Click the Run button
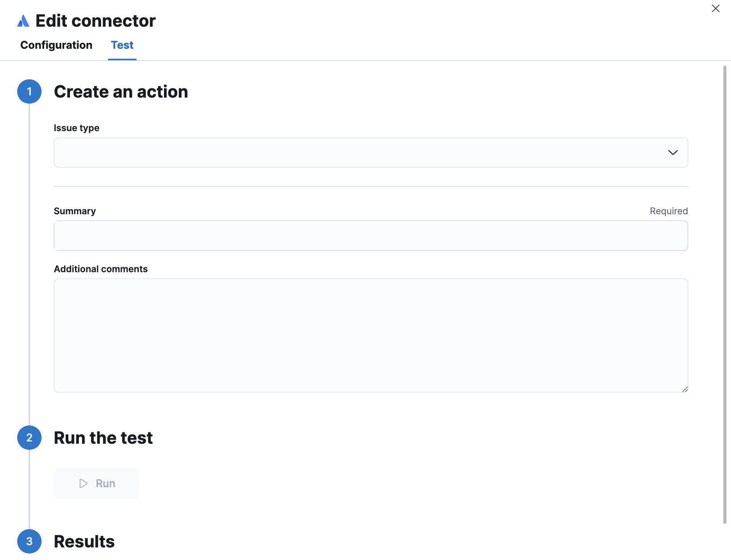This screenshot has height=560, width=731. pyautogui.click(x=96, y=483)
